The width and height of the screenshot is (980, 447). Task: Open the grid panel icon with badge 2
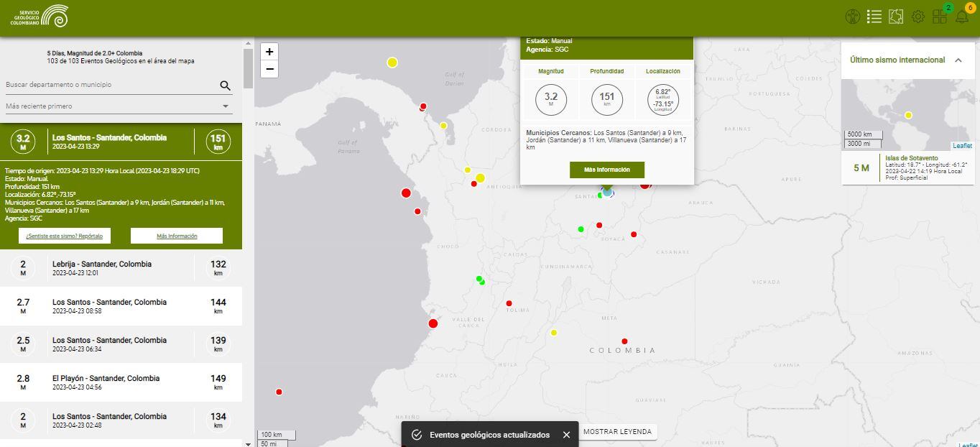940,17
